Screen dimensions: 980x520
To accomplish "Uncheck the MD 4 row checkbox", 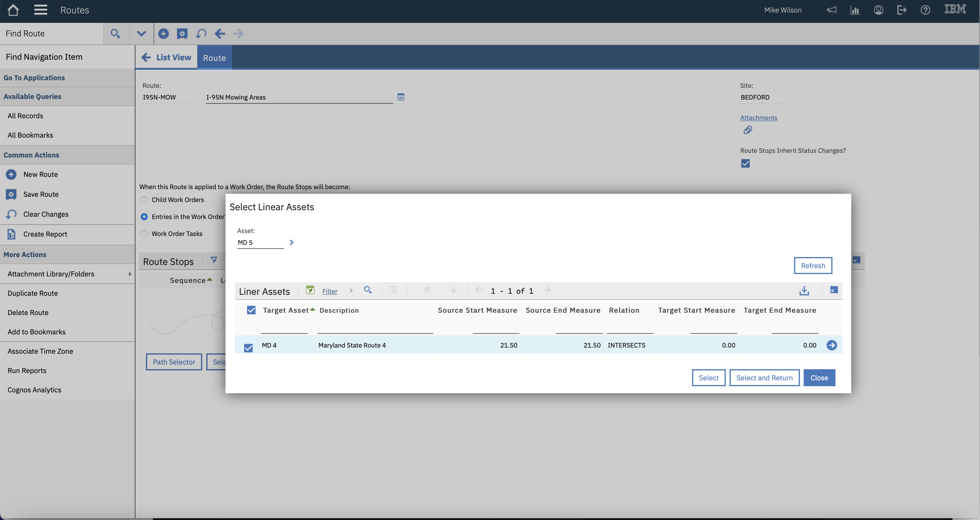I will [249, 348].
